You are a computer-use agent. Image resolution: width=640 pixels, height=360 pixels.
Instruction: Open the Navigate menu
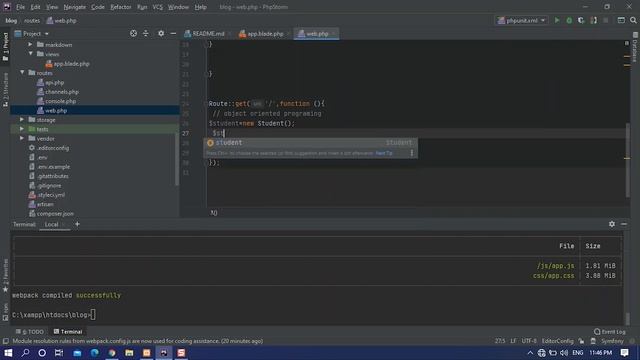click(75, 7)
